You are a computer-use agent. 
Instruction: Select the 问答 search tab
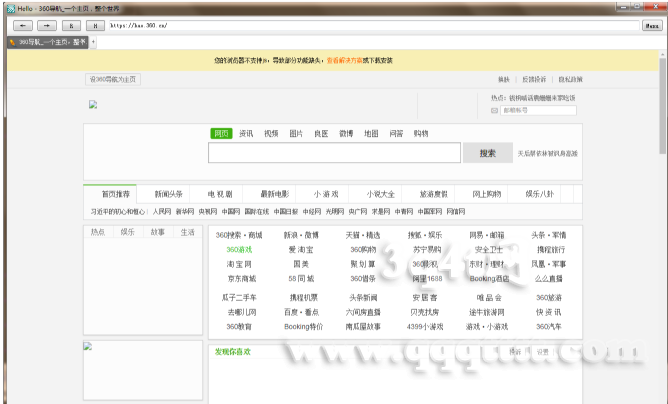coord(396,133)
